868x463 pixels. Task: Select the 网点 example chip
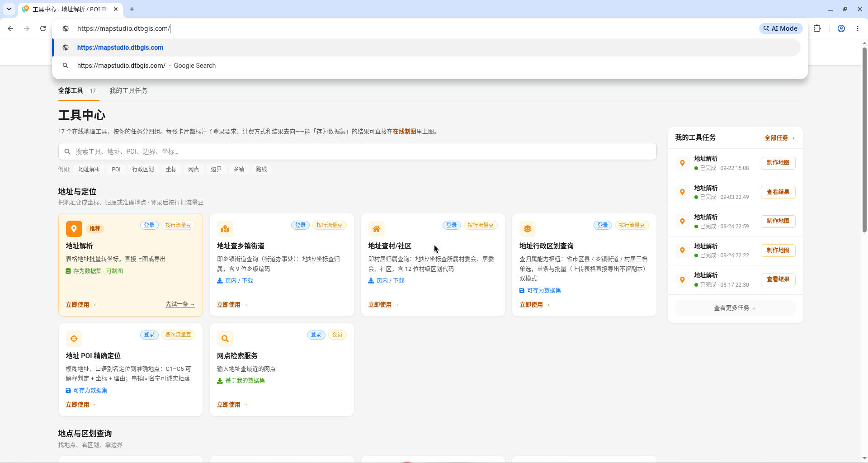point(193,169)
